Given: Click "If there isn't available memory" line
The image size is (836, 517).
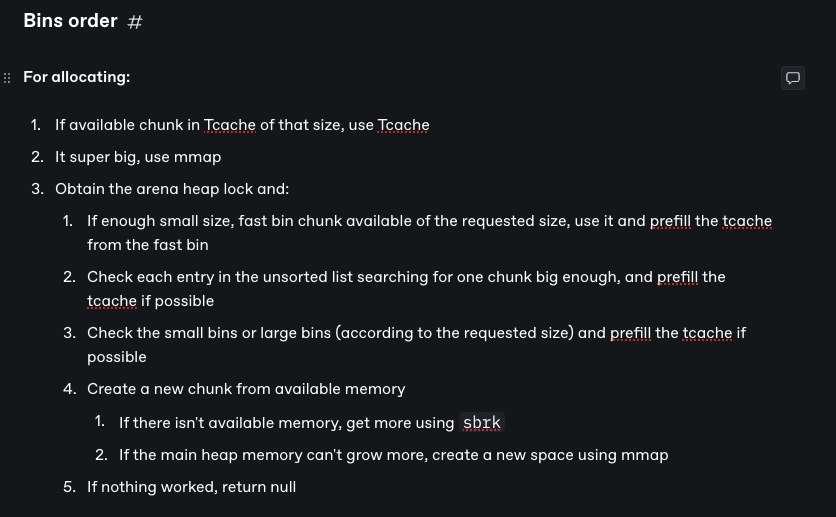Looking at the screenshot, I should [x=286, y=423].
